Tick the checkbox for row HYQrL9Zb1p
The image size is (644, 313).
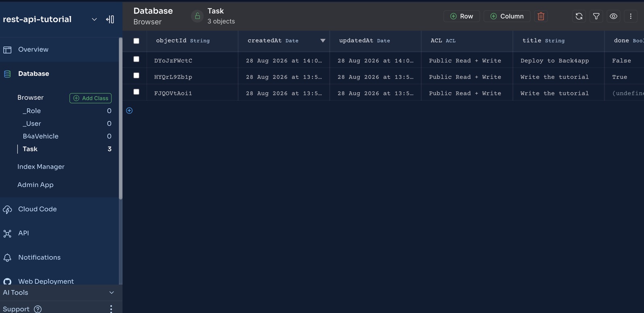[x=136, y=75]
